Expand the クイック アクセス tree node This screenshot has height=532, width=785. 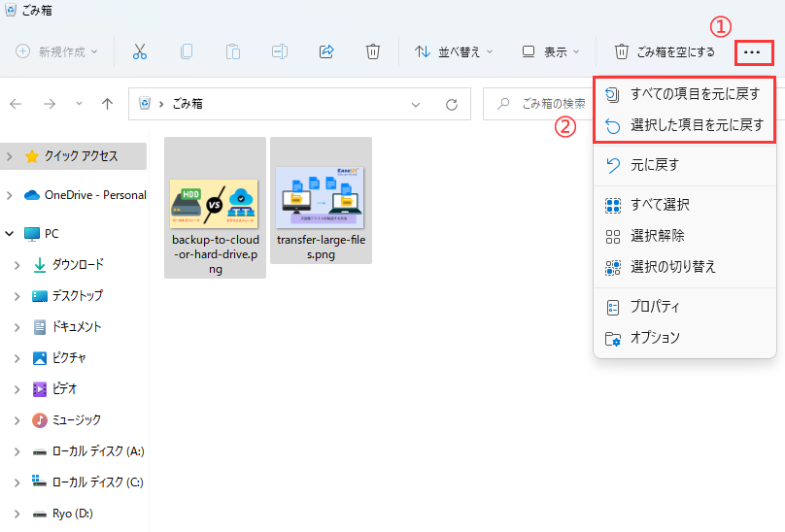10,156
